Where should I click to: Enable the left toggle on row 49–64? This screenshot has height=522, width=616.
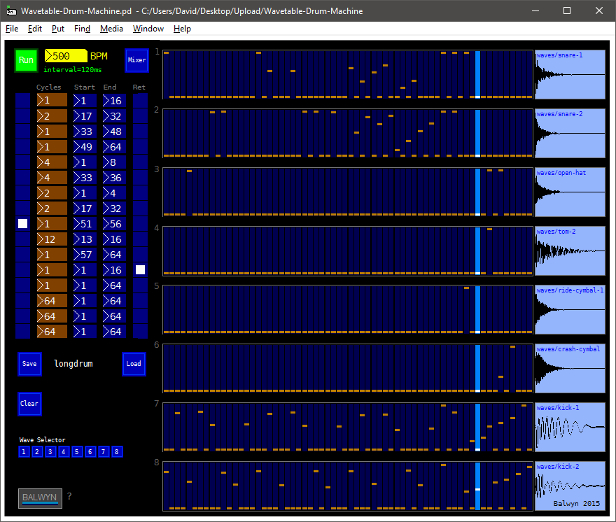tap(23, 147)
